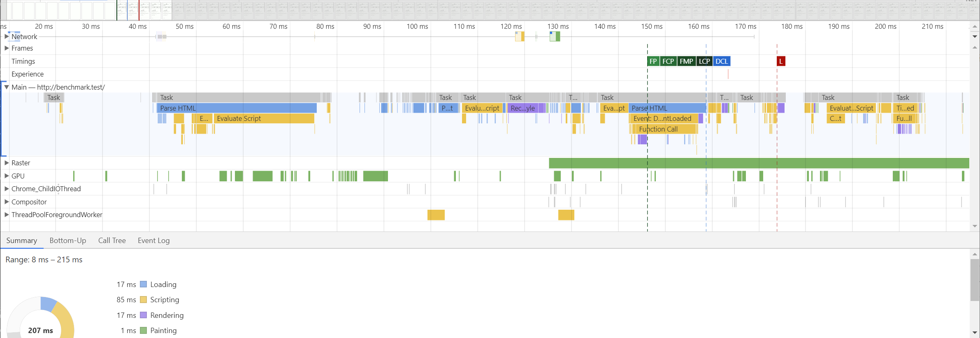Expand the GPU track
The width and height of the screenshot is (980, 338).
(7, 176)
